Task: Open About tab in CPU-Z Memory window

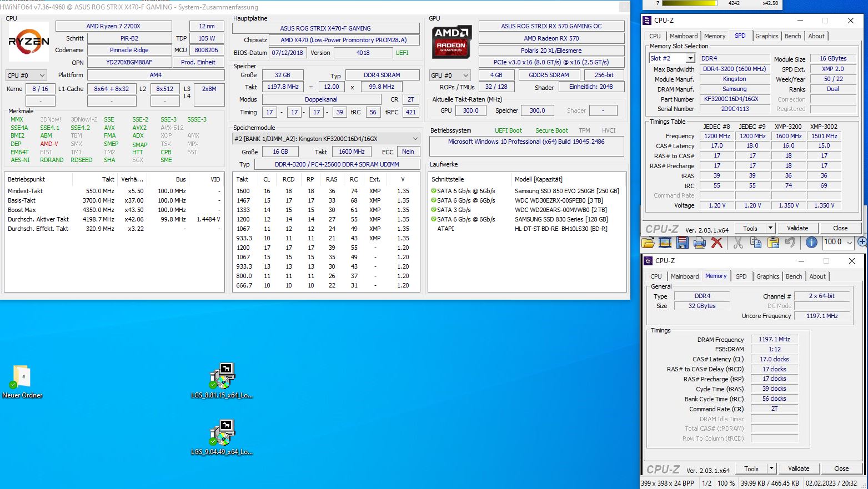Action: pyautogui.click(x=817, y=276)
